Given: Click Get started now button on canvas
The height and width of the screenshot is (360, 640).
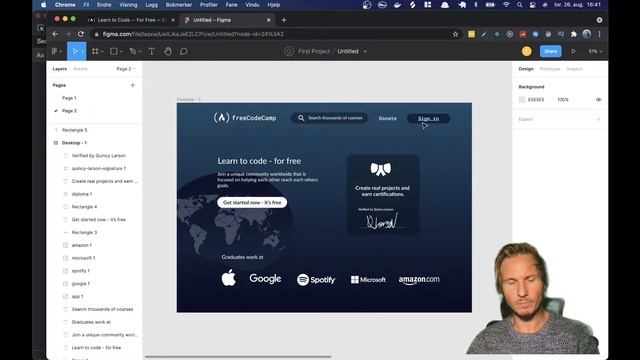Looking at the screenshot, I should pyautogui.click(x=252, y=202).
